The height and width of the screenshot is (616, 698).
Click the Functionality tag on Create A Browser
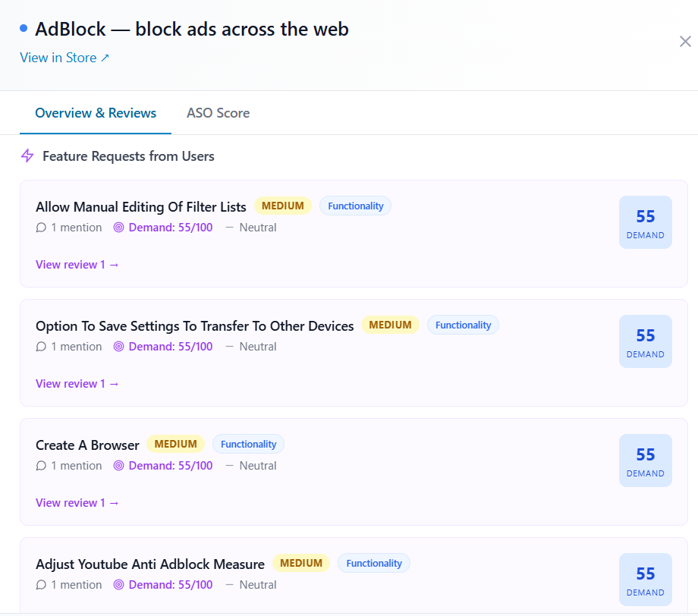click(x=248, y=445)
